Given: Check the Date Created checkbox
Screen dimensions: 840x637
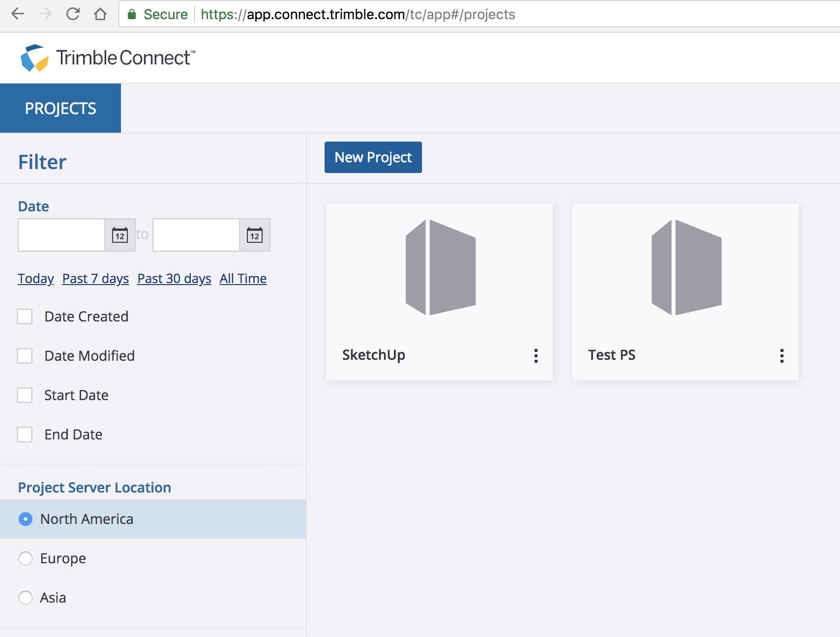Looking at the screenshot, I should (x=25, y=317).
